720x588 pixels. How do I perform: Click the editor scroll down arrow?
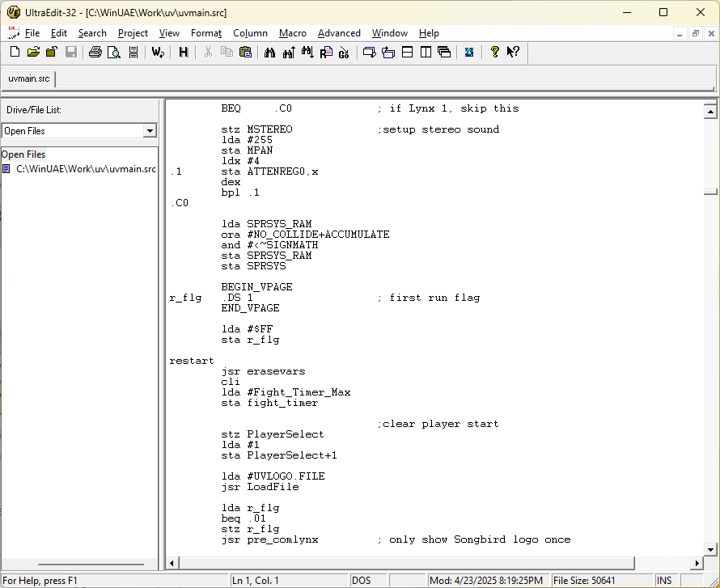[710, 549]
